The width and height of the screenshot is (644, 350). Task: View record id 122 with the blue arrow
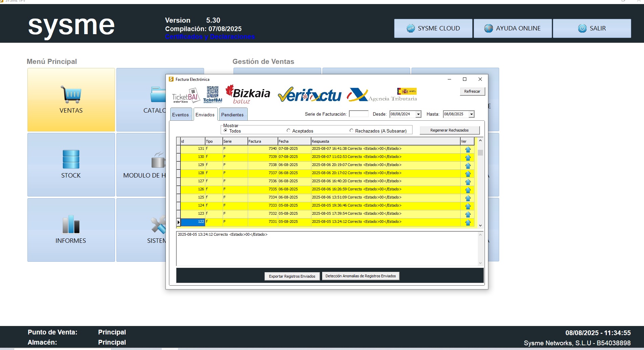pos(468,222)
